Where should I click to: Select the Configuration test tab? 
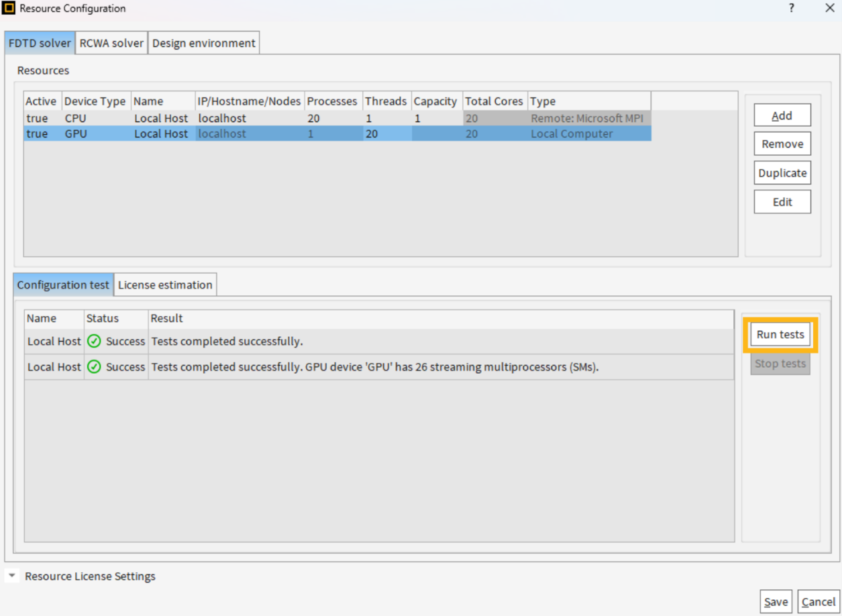[63, 285]
